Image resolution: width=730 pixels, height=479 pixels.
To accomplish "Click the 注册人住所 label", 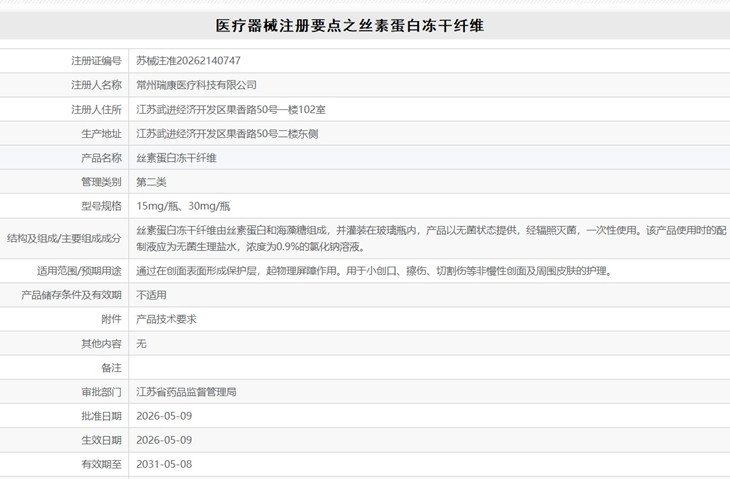I will click(96, 109).
